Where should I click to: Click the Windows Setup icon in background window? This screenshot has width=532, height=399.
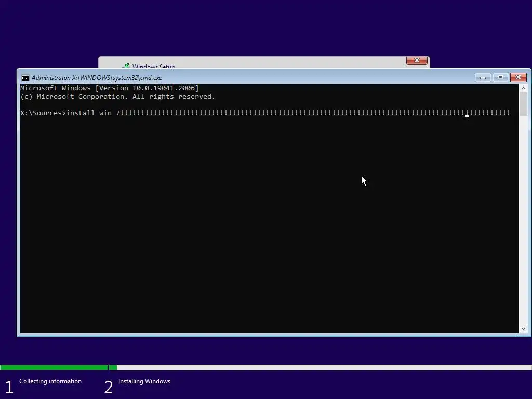pyautogui.click(x=126, y=66)
